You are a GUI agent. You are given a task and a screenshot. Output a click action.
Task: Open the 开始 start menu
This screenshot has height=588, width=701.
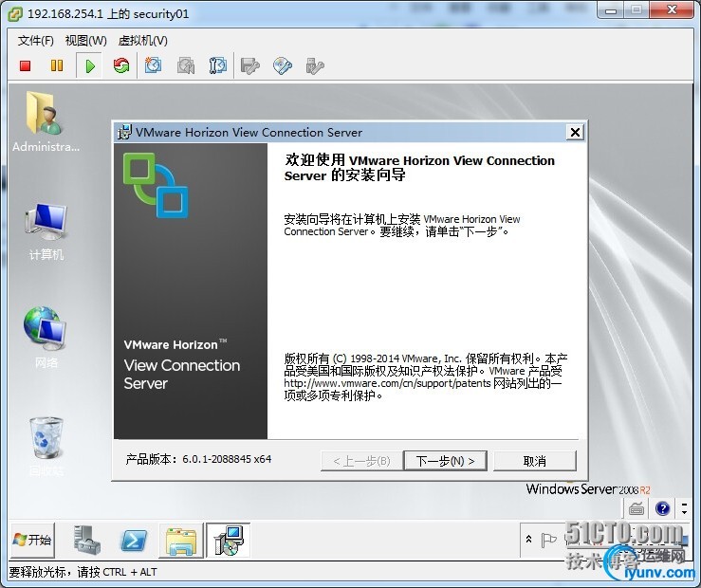(x=32, y=541)
